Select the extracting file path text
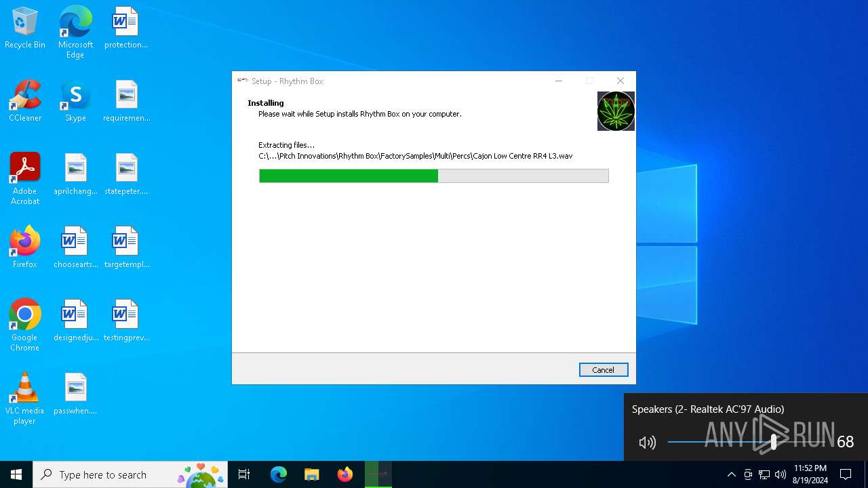This screenshot has height=488, width=868. coord(415,156)
